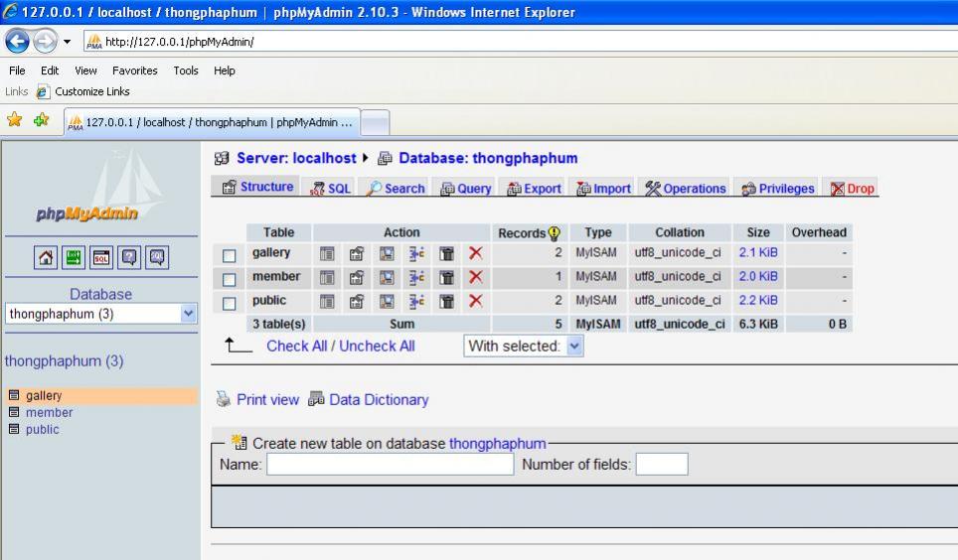958x560 pixels.
Task: Select the member table in sidebar list
Action: coord(49,413)
